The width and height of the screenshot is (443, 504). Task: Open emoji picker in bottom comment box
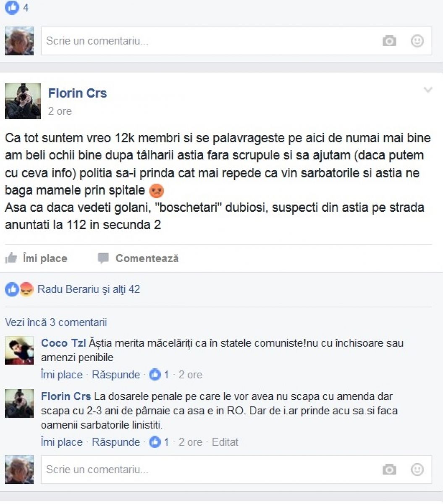[417, 469]
